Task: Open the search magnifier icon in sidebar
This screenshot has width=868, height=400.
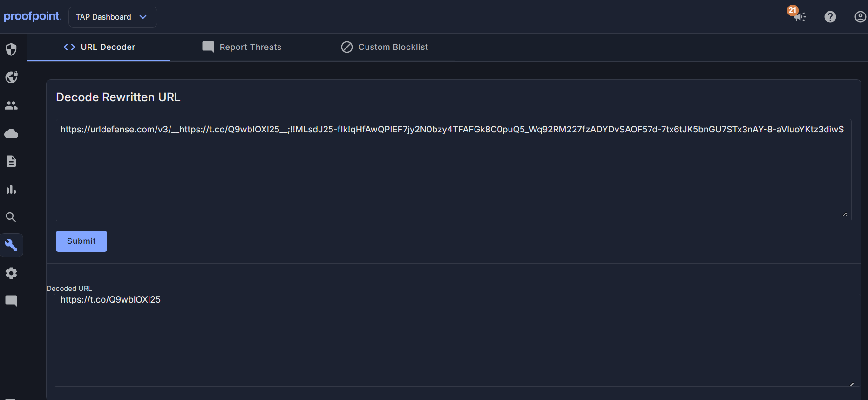Action: (11, 217)
